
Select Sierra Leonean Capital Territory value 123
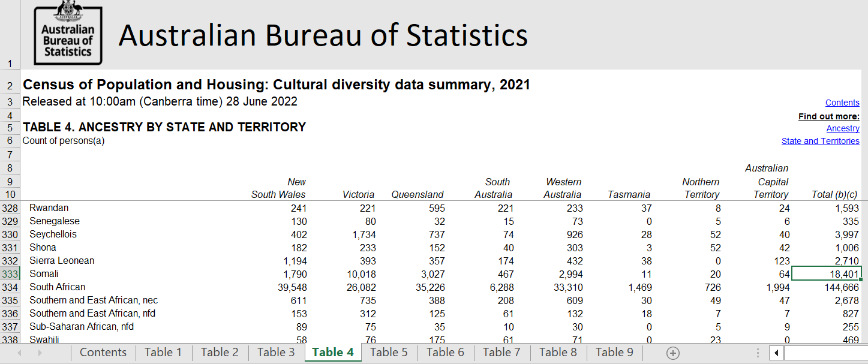[782, 261]
